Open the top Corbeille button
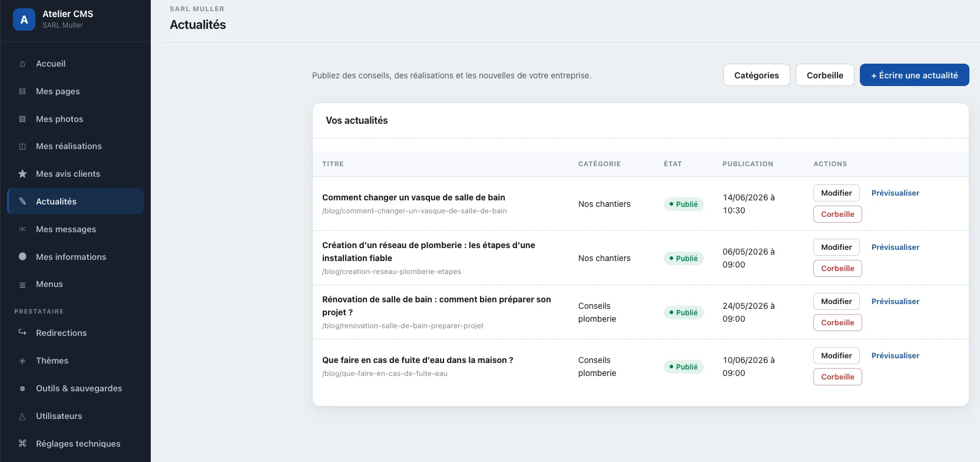Viewport: 980px width, 462px height. click(x=825, y=75)
